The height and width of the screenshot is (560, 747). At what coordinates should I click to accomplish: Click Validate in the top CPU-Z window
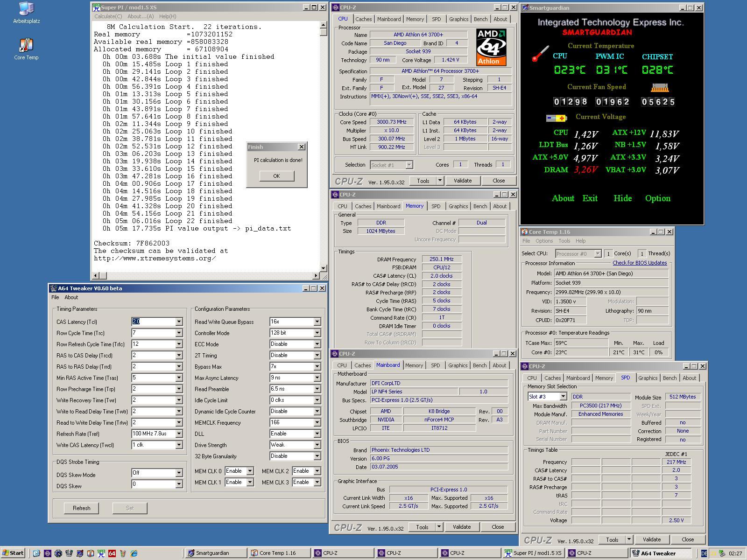pyautogui.click(x=463, y=181)
